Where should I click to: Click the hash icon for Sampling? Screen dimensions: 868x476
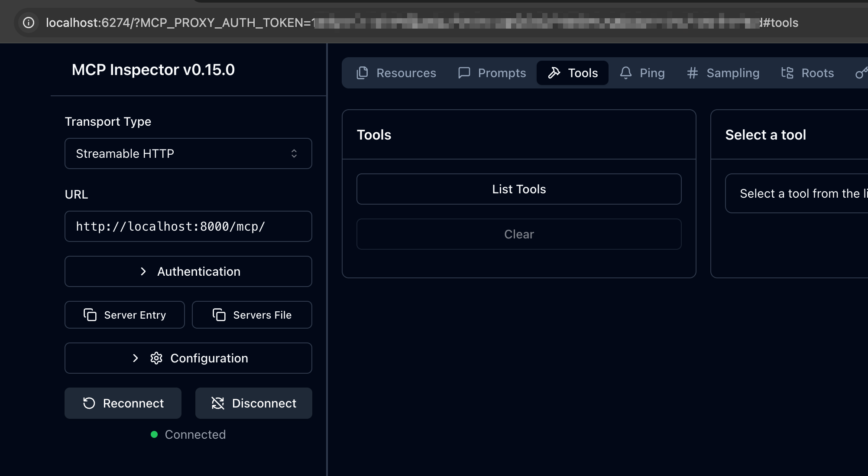coord(692,73)
